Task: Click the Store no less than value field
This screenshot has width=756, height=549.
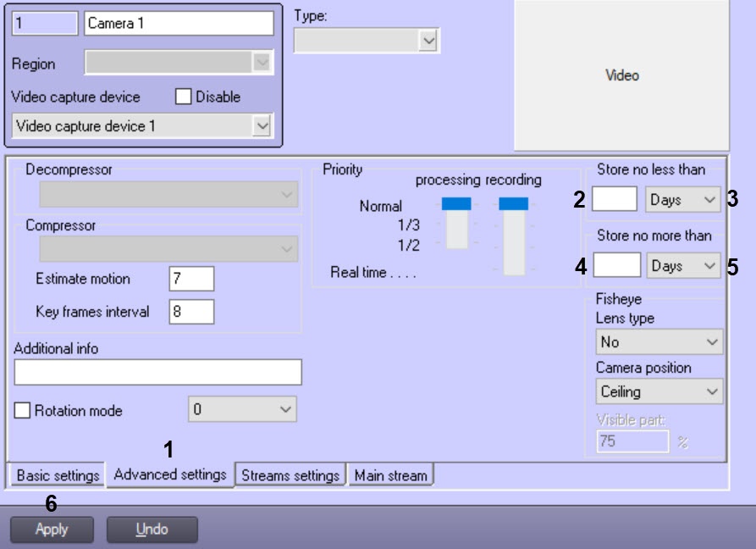Action: (x=615, y=199)
